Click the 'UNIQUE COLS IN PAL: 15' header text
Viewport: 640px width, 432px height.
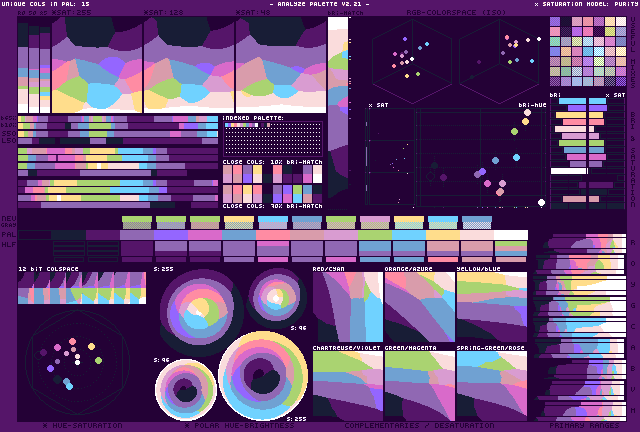[x=46, y=4]
